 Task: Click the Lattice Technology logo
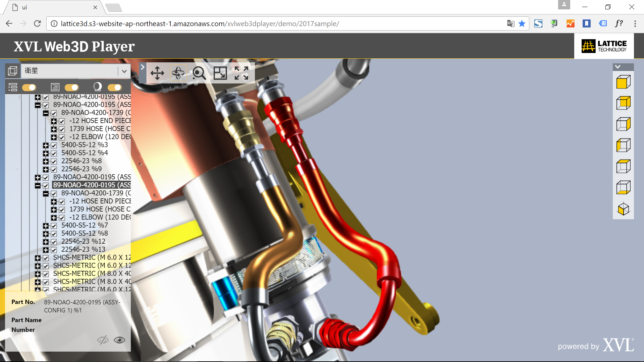(x=604, y=46)
